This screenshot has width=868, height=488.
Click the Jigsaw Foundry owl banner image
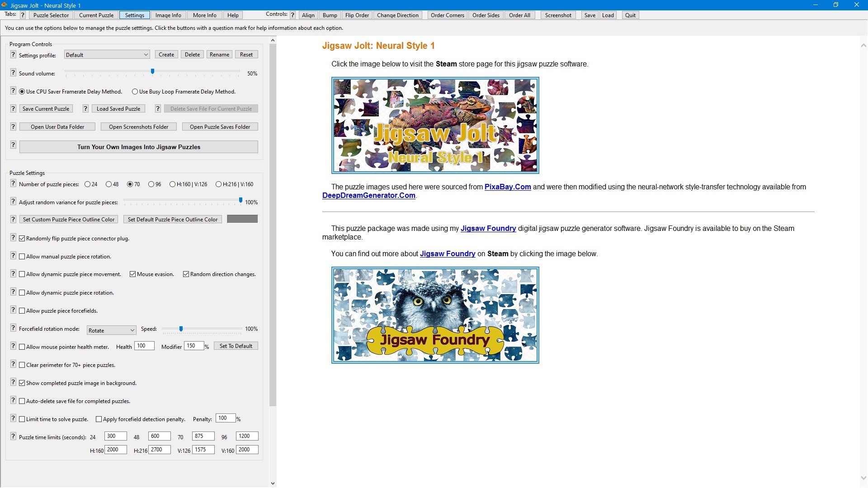click(x=435, y=315)
